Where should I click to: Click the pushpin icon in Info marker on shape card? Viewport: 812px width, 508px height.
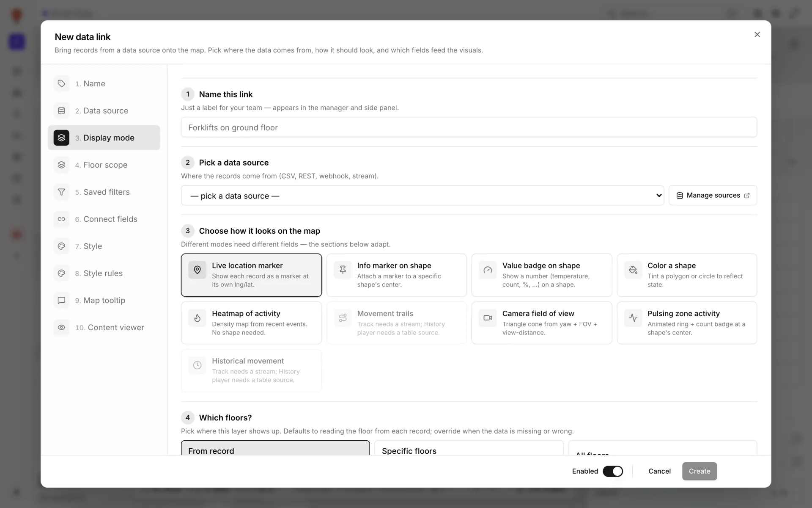pos(343,270)
